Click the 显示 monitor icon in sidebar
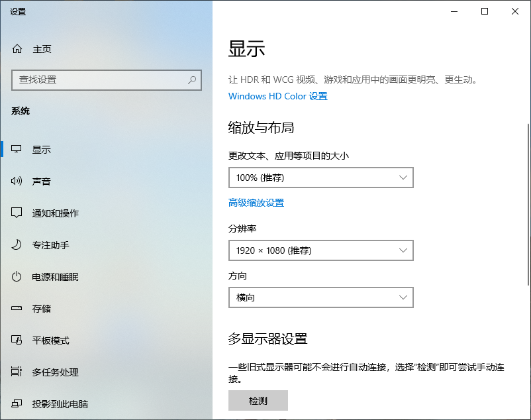The image size is (531, 420). (x=17, y=150)
